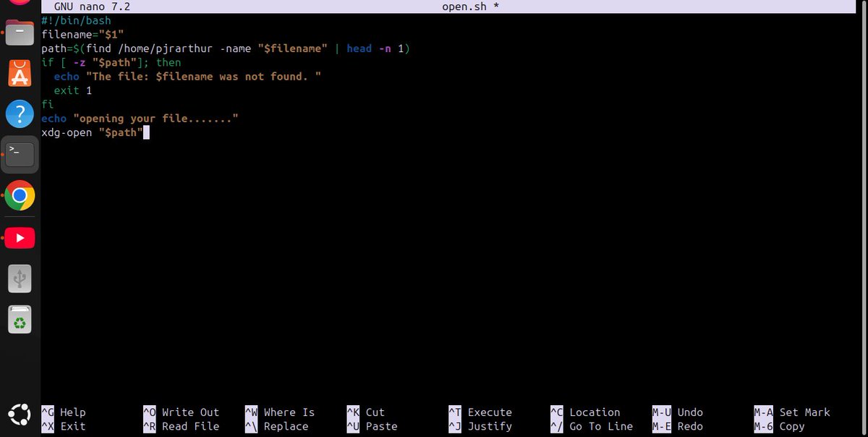Screen dimensions: 868x437
Task: Click the ^G Help shortcut
Action: pyautogui.click(x=64, y=412)
